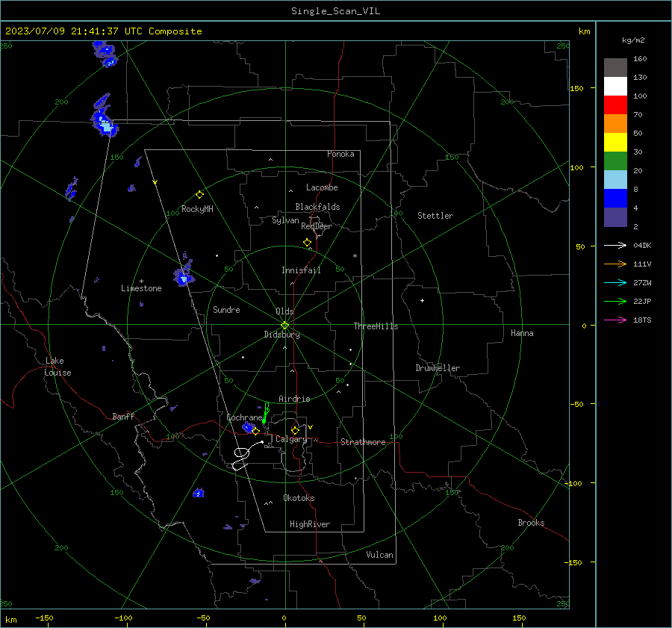Click the RockyMH label
The image size is (672, 628).
197,209
